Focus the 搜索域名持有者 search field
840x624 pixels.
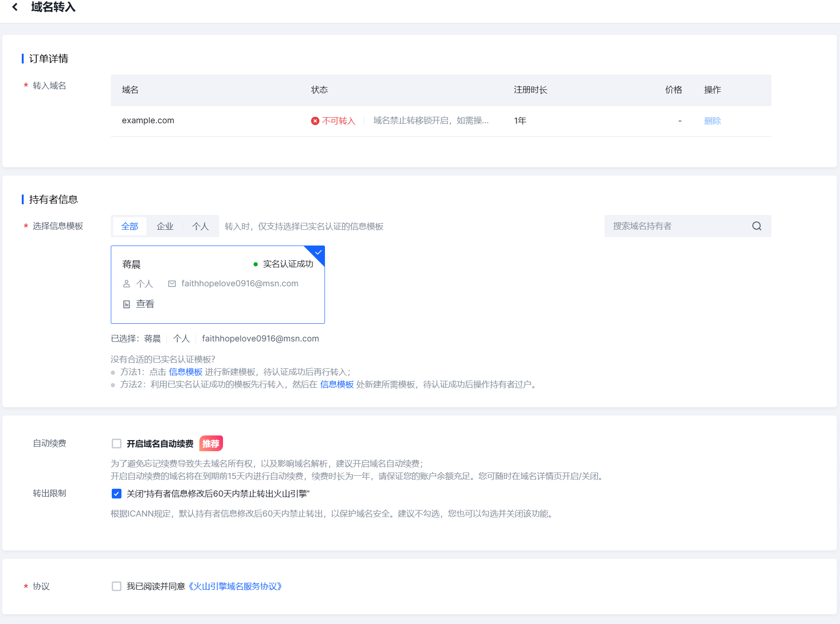(687, 226)
